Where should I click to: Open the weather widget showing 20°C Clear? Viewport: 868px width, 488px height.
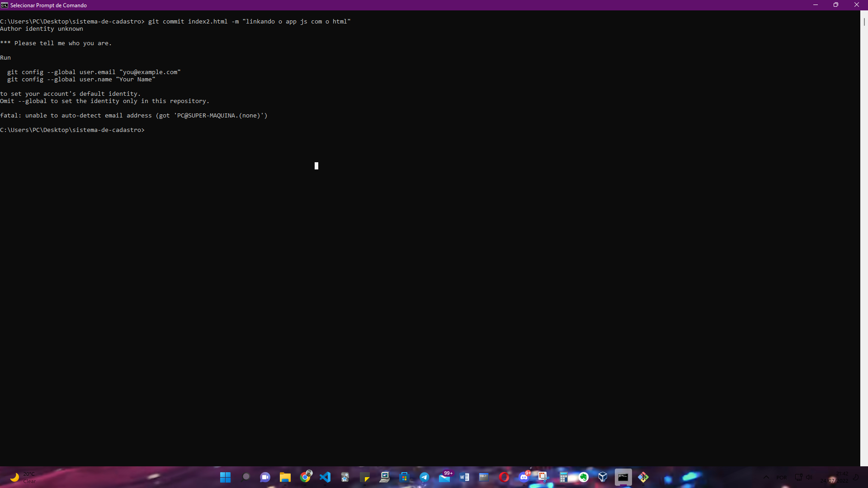23,477
